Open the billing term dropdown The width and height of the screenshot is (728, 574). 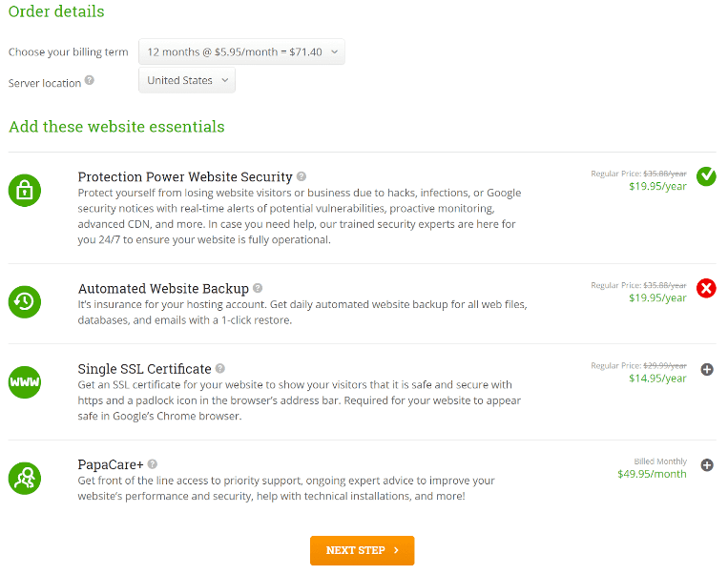[x=241, y=51]
